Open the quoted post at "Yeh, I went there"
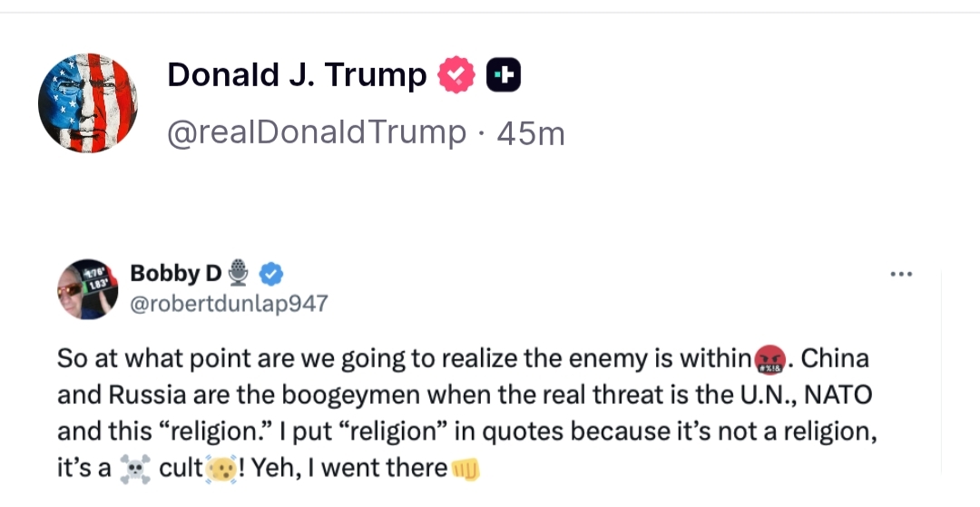This screenshot has height=507, width=980. (348, 468)
